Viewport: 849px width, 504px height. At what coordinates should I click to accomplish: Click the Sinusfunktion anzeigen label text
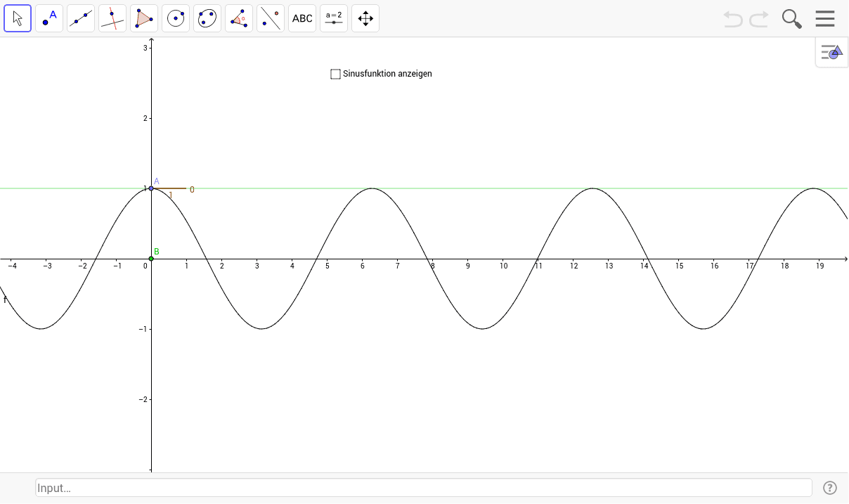click(x=387, y=74)
